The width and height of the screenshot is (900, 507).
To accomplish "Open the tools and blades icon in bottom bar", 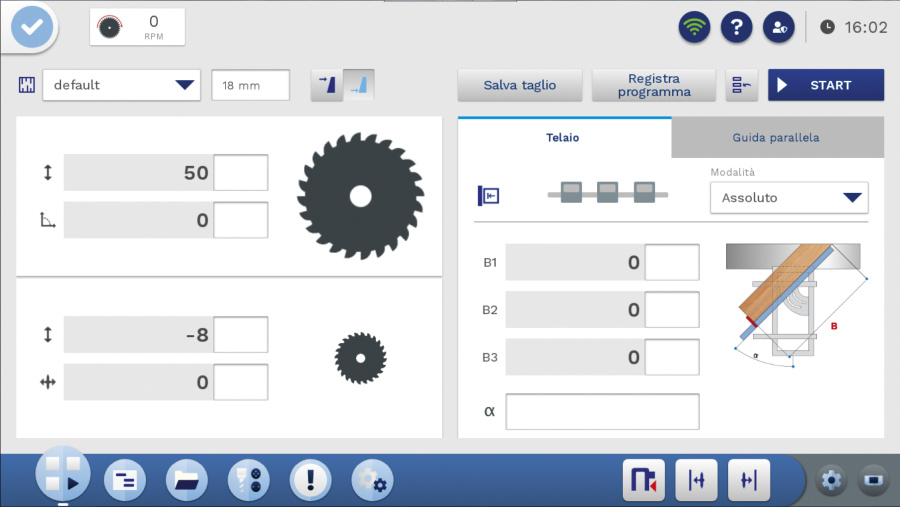I will point(248,480).
